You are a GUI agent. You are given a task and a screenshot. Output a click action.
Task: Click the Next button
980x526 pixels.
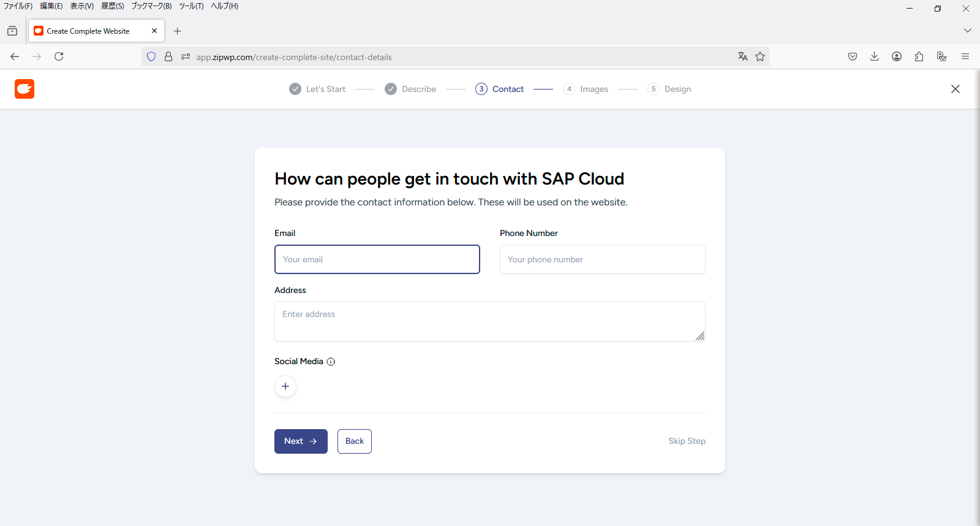click(301, 441)
